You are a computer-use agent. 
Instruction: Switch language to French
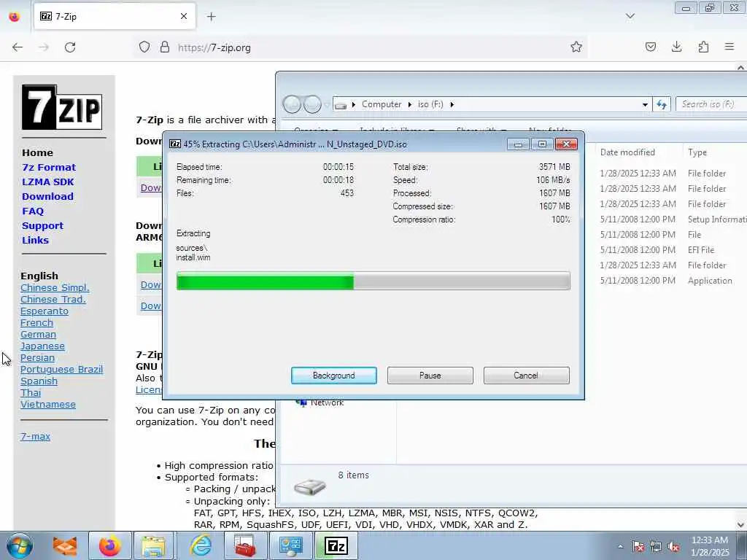click(x=36, y=323)
